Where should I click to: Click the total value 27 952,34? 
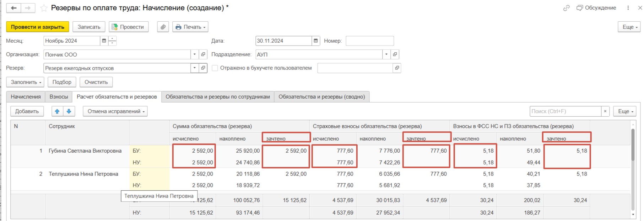point(388,213)
